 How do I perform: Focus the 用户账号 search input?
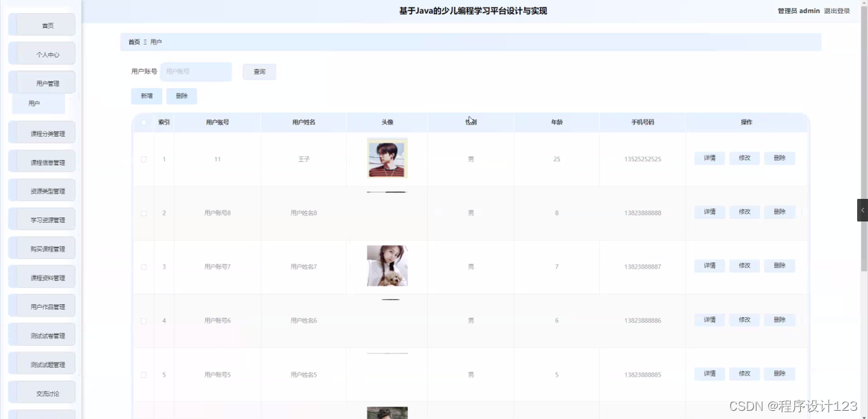[x=196, y=72]
